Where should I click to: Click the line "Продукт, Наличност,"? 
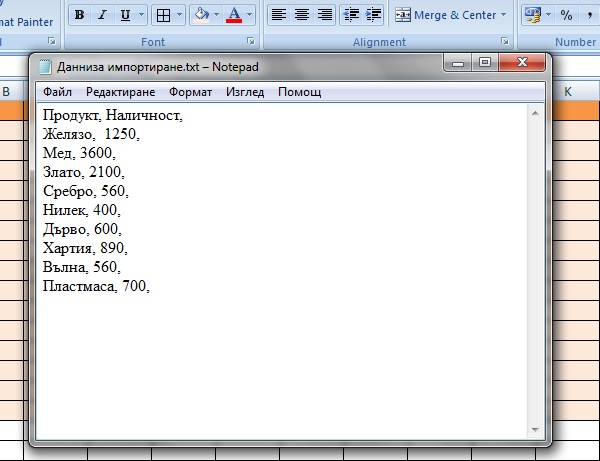click(x=112, y=115)
